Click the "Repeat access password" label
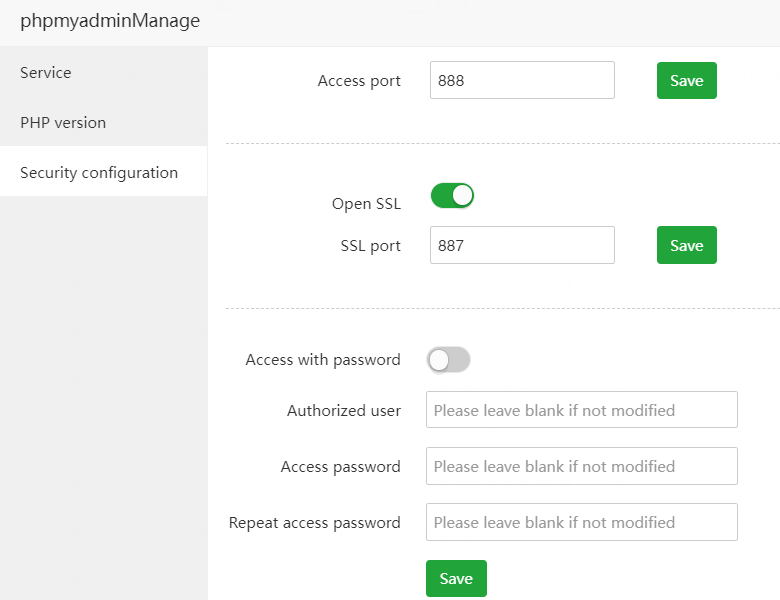780x600 pixels. 315,522
